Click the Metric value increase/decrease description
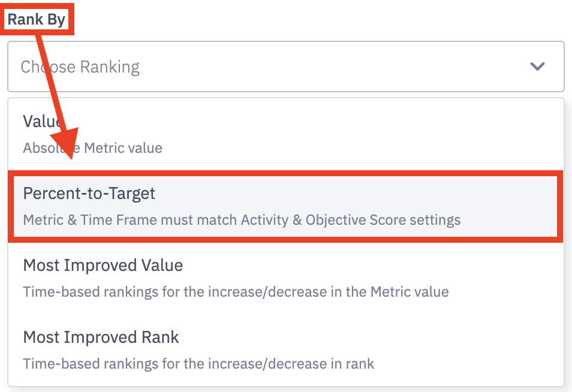Image resolution: width=572 pixels, height=392 pixels. (x=236, y=292)
